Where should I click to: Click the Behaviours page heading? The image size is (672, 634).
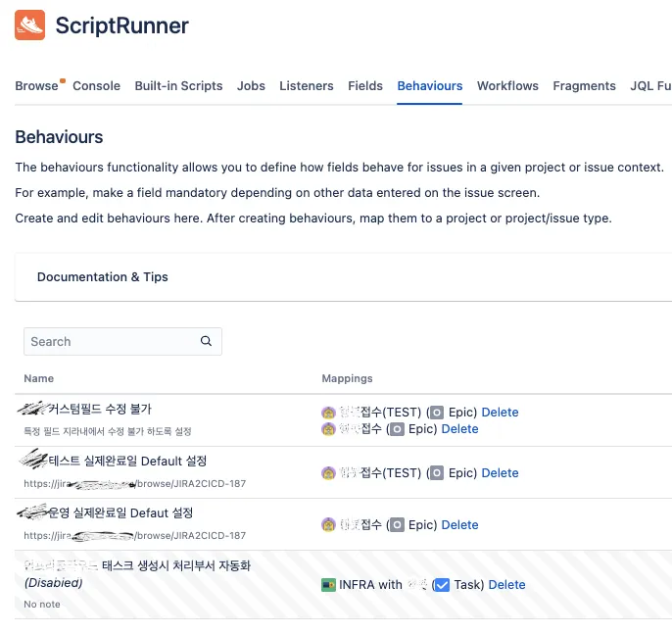(59, 137)
